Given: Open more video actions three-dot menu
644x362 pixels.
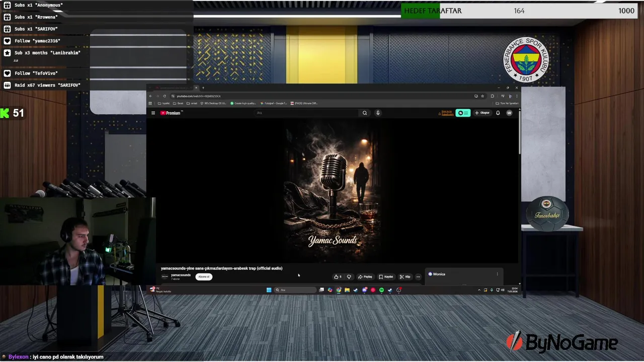Looking at the screenshot, I should (418, 277).
